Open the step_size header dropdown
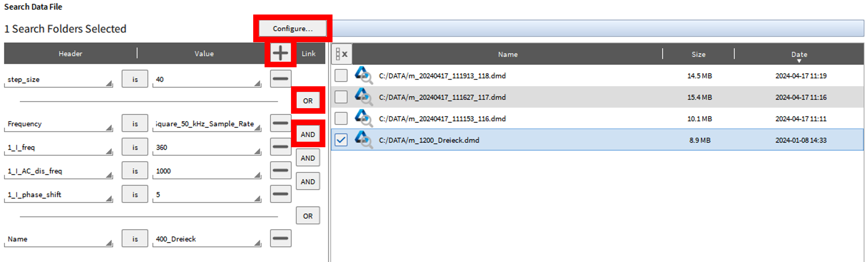The image size is (868, 262). click(x=108, y=83)
